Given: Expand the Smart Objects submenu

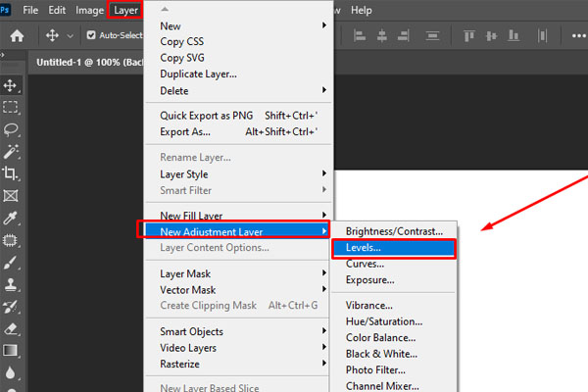Looking at the screenshot, I should [x=235, y=331].
